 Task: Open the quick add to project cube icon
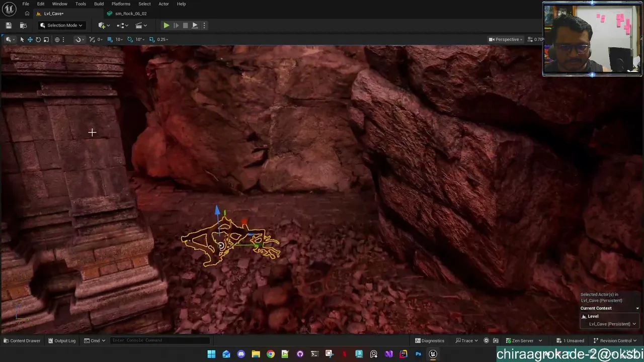(104, 25)
